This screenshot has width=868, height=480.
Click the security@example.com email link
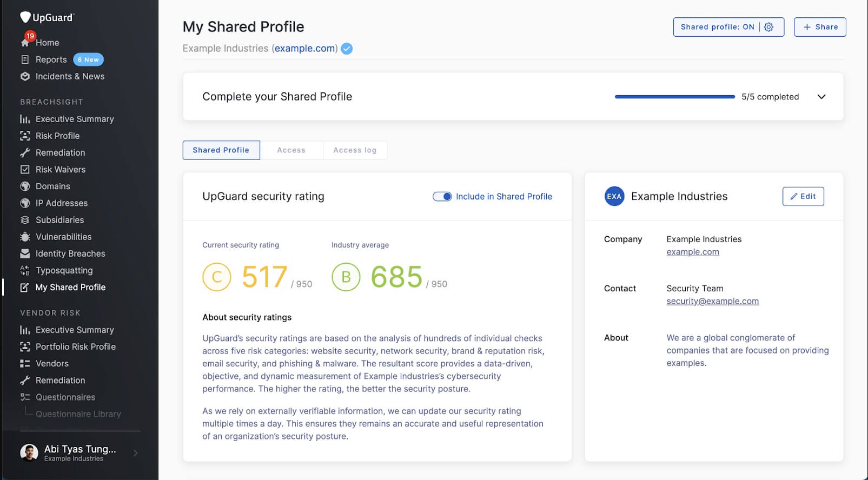pos(713,301)
